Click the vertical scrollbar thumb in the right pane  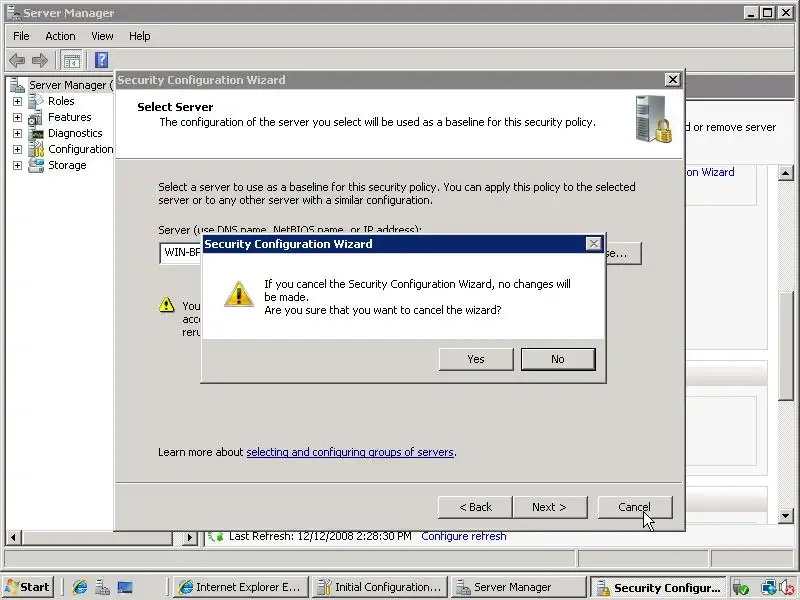coord(786,345)
